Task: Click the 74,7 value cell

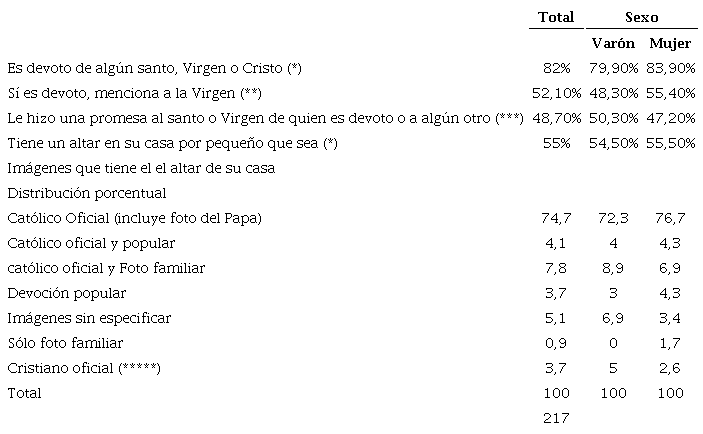Action: click(556, 218)
